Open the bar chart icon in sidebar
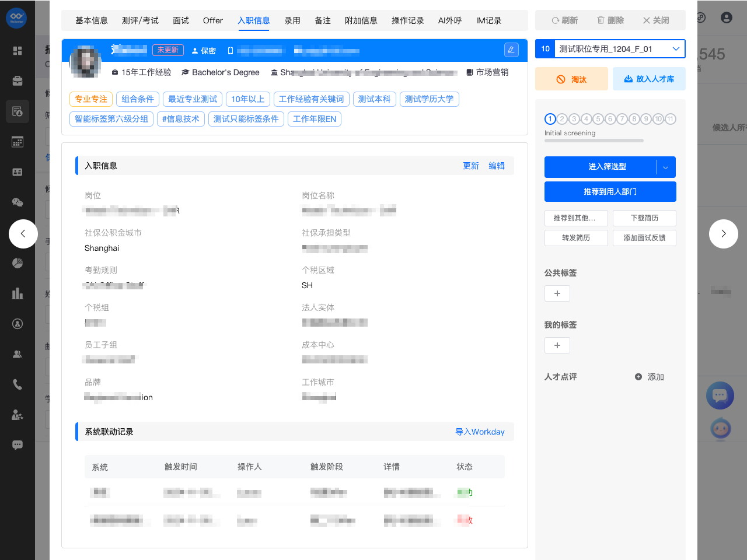 point(18,293)
